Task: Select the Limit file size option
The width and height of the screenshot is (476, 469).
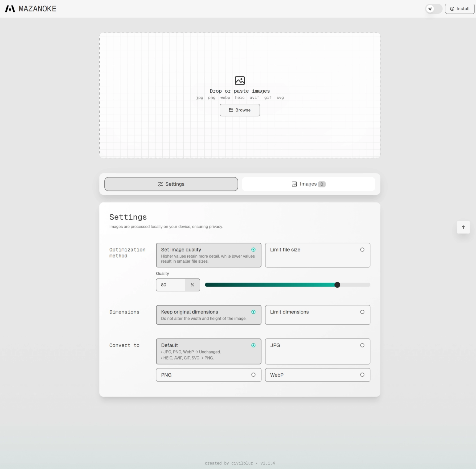Action: pos(318,255)
